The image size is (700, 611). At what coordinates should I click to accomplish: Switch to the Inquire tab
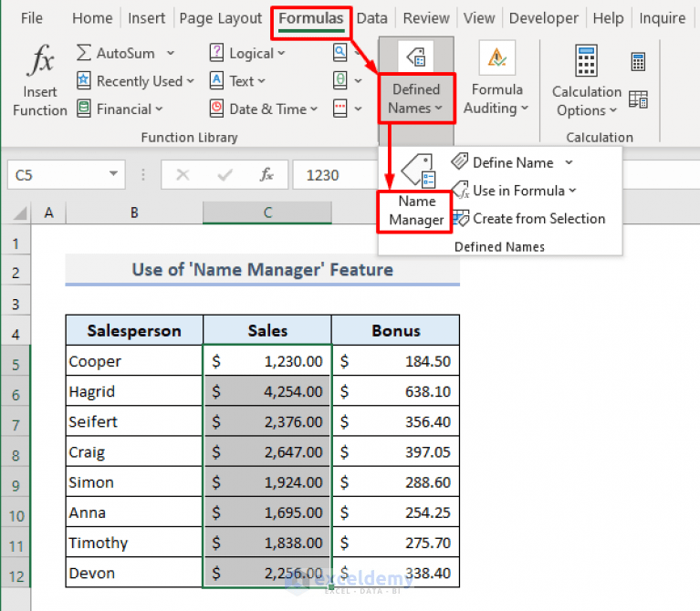pyautogui.click(x=662, y=18)
